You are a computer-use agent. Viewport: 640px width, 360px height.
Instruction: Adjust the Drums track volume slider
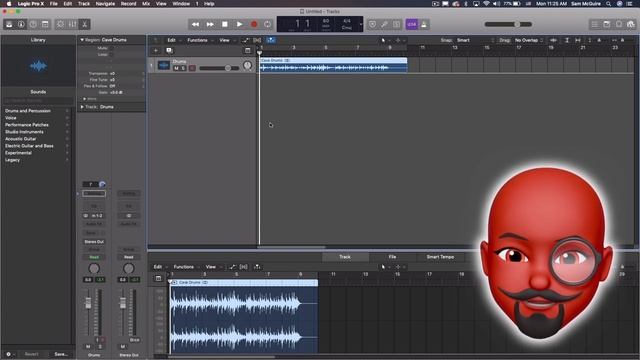coord(219,68)
